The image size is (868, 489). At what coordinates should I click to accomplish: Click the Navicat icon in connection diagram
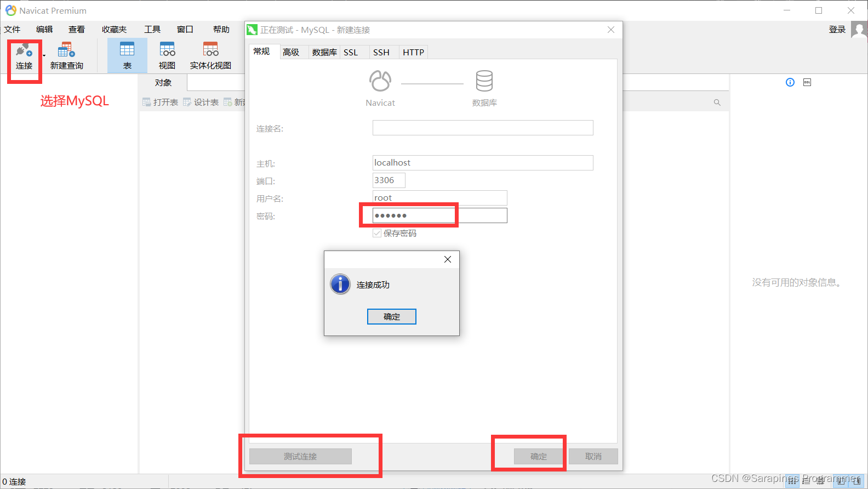tap(380, 81)
